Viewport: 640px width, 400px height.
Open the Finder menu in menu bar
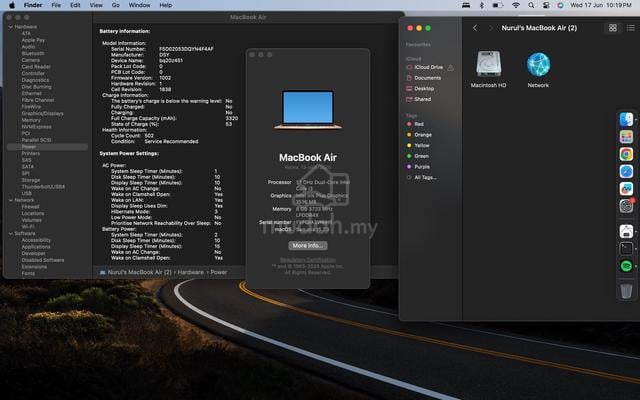[x=33, y=5]
